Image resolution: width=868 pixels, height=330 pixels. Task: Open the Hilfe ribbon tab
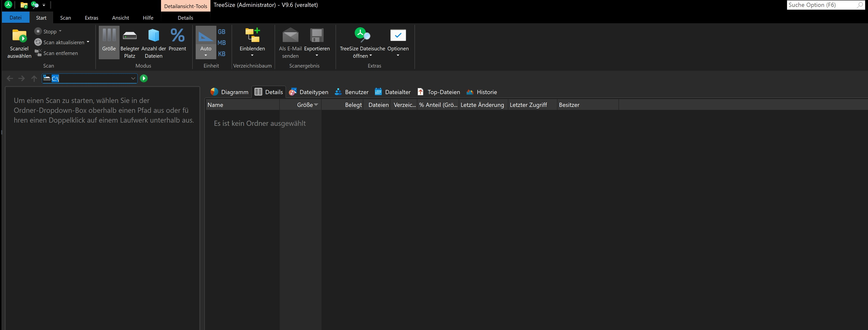coord(148,17)
